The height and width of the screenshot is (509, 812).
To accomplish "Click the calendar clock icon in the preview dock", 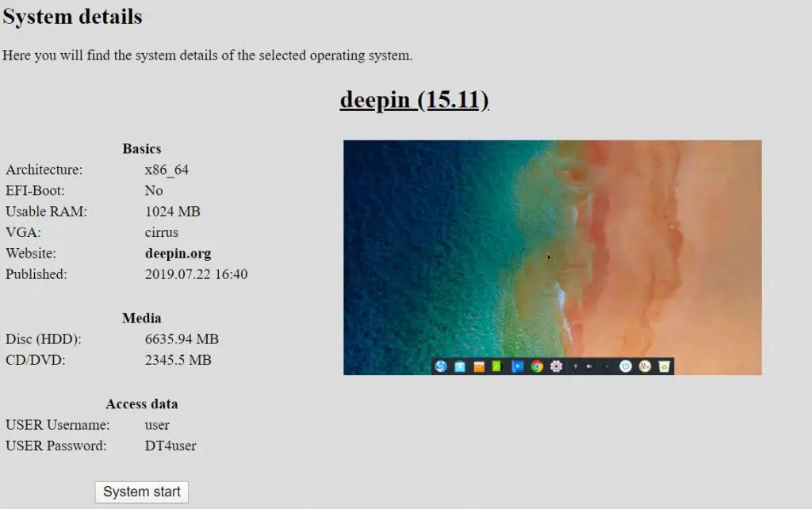I will [645, 366].
